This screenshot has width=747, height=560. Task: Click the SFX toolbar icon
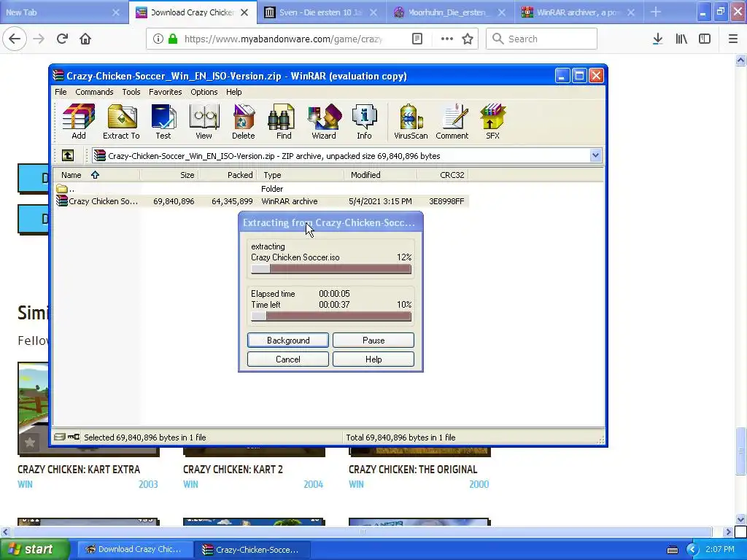pos(492,122)
